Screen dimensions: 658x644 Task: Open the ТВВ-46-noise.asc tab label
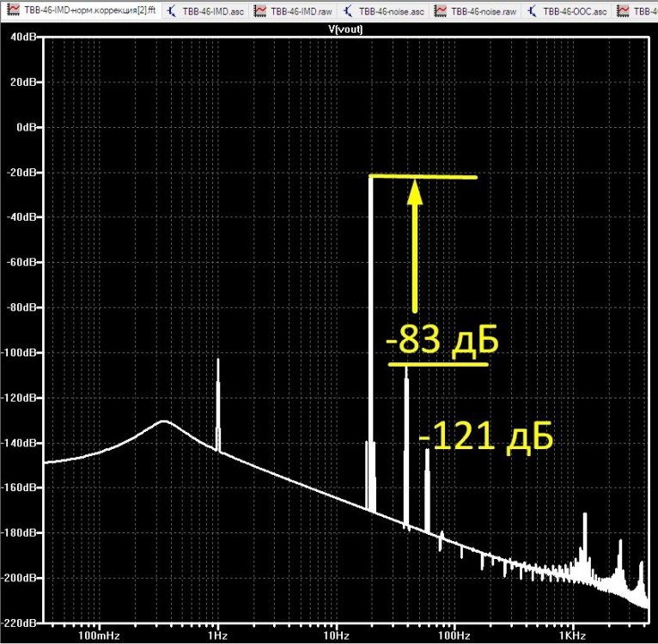pyautogui.click(x=391, y=11)
